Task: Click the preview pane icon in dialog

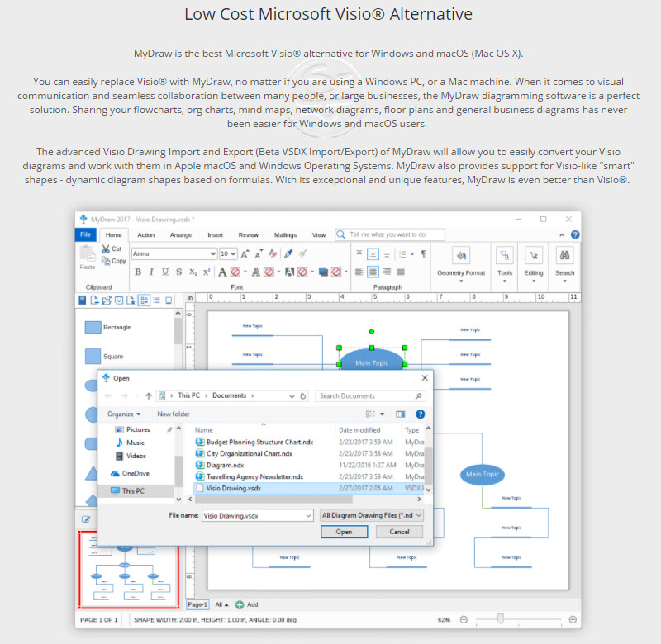Action: pos(401,414)
